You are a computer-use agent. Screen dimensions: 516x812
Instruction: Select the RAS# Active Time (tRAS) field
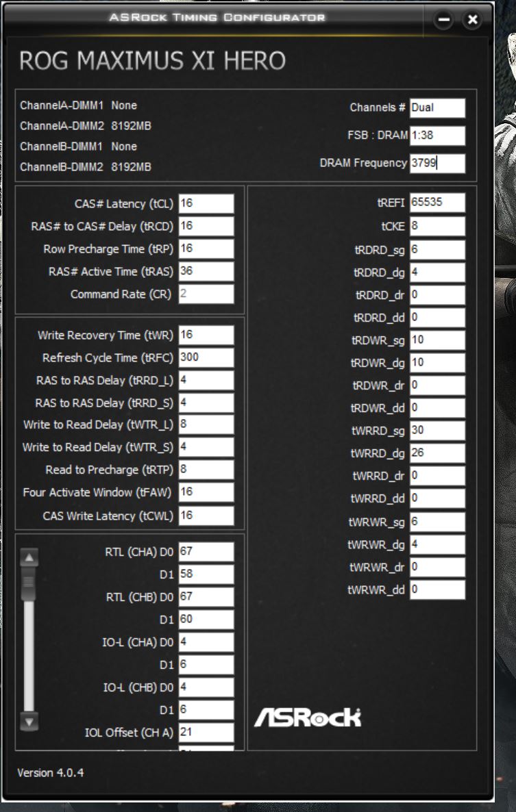pos(206,271)
